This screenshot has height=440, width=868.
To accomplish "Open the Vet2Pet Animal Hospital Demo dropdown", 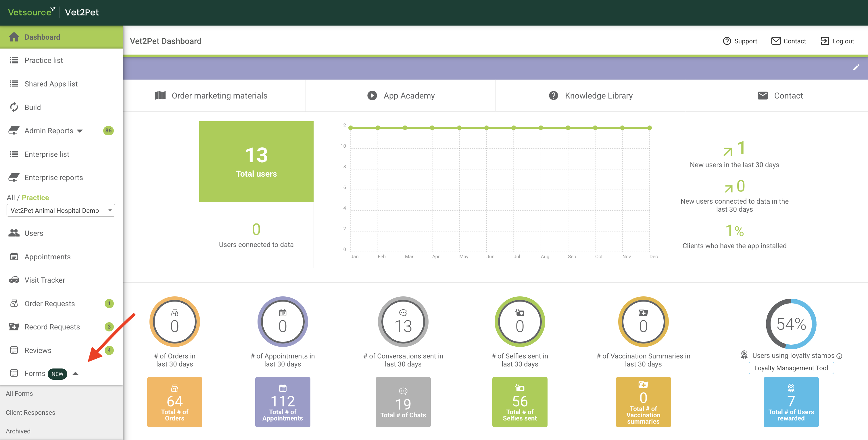I will point(61,211).
